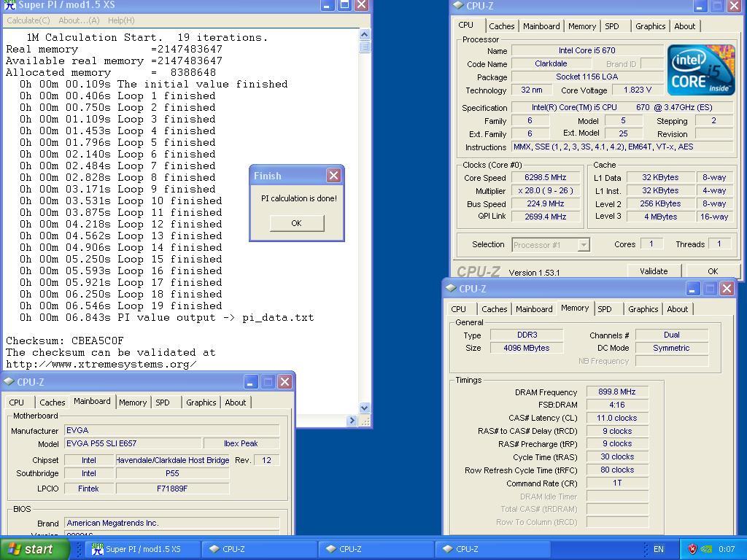Click the Core Speed value 6298.5 MHz
Image resolution: width=747 pixels, height=560 pixels.
coord(546,177)
